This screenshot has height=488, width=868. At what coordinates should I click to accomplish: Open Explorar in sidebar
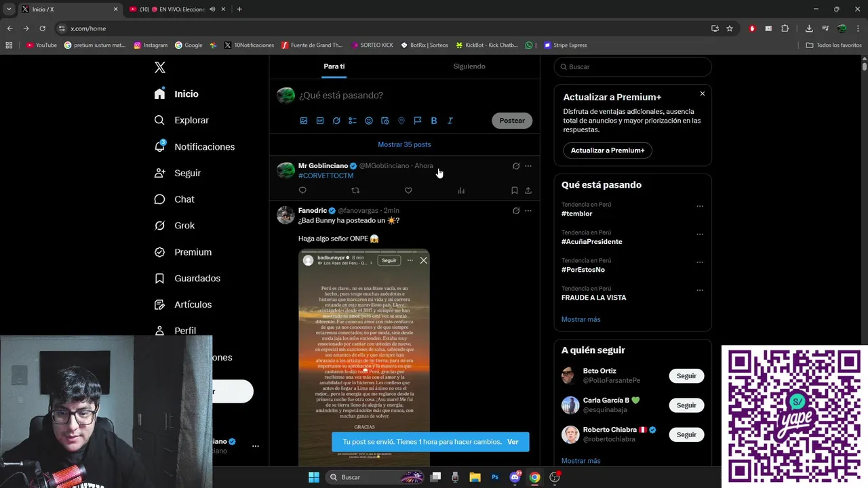[x=181, y=120]
